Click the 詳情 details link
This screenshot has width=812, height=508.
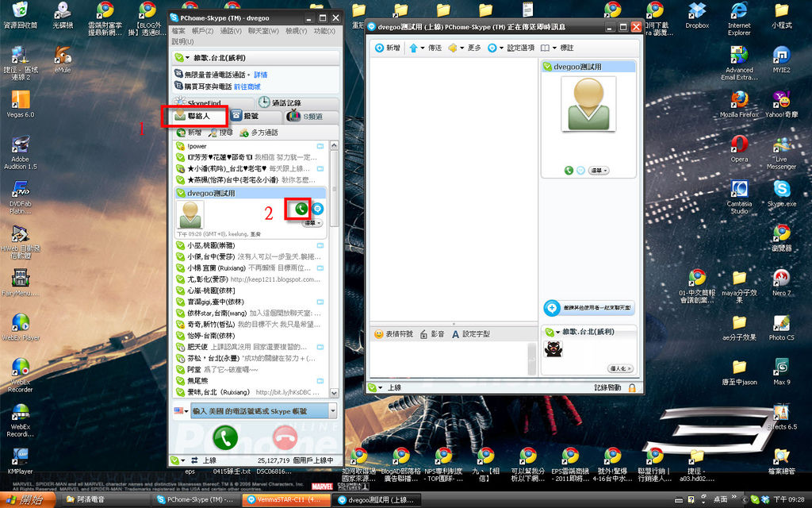tap(260, 75)
